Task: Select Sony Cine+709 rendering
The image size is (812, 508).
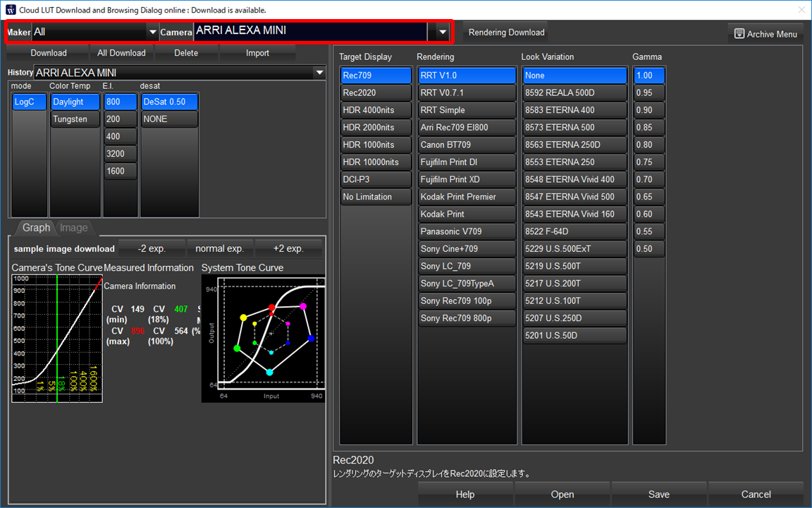Action: (x=467, y=249)
